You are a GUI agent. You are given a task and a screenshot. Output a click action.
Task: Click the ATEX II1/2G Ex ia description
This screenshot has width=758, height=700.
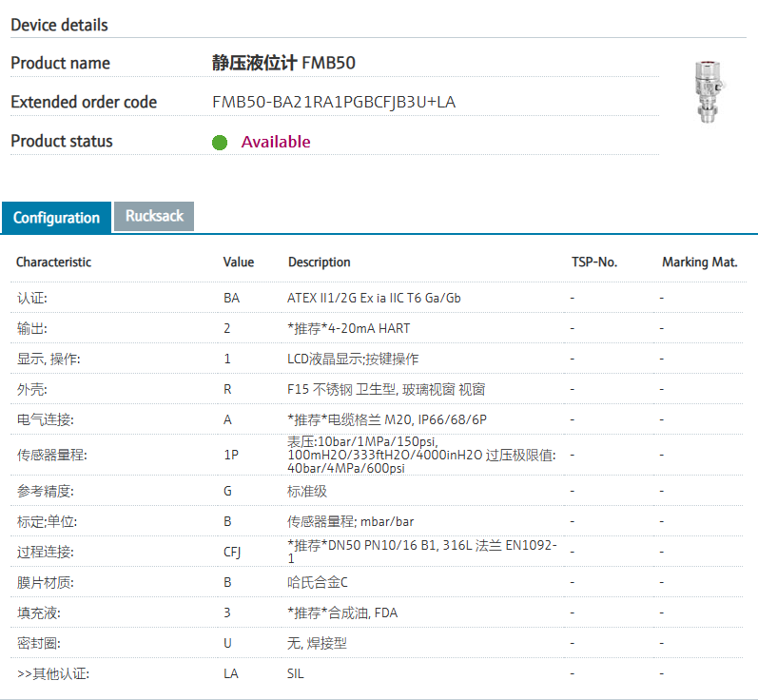374,298
